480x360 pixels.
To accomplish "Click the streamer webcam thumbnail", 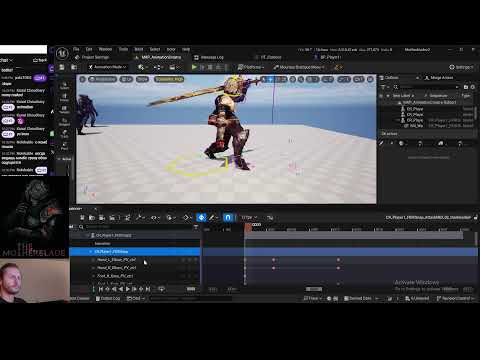I will tap(35, 281).
